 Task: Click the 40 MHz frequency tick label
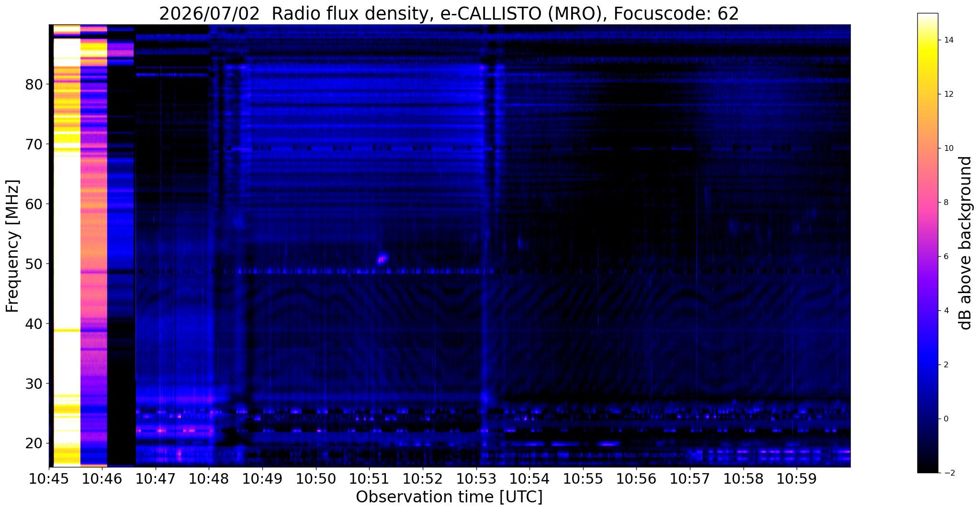click(x=34, y=324)
